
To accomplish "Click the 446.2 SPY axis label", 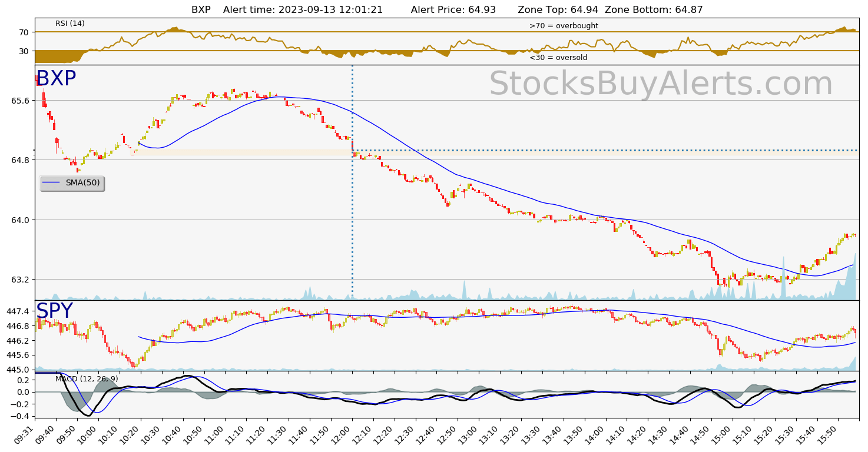I will (18, 341).
